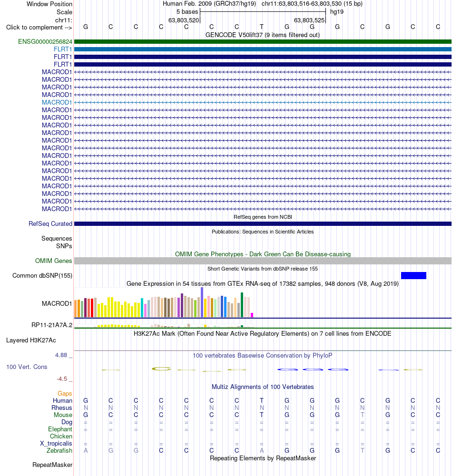Click the Human alignment row label

(x=63, y=401)
